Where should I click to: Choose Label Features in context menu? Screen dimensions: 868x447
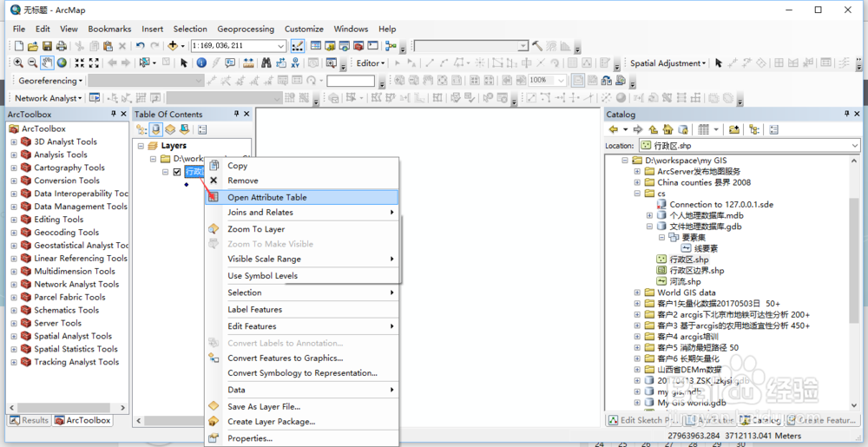coord(302,309)
